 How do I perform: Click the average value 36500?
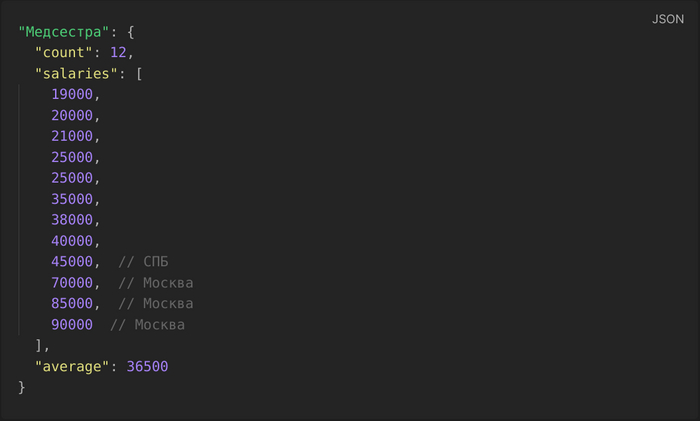(x=147, y=367)
